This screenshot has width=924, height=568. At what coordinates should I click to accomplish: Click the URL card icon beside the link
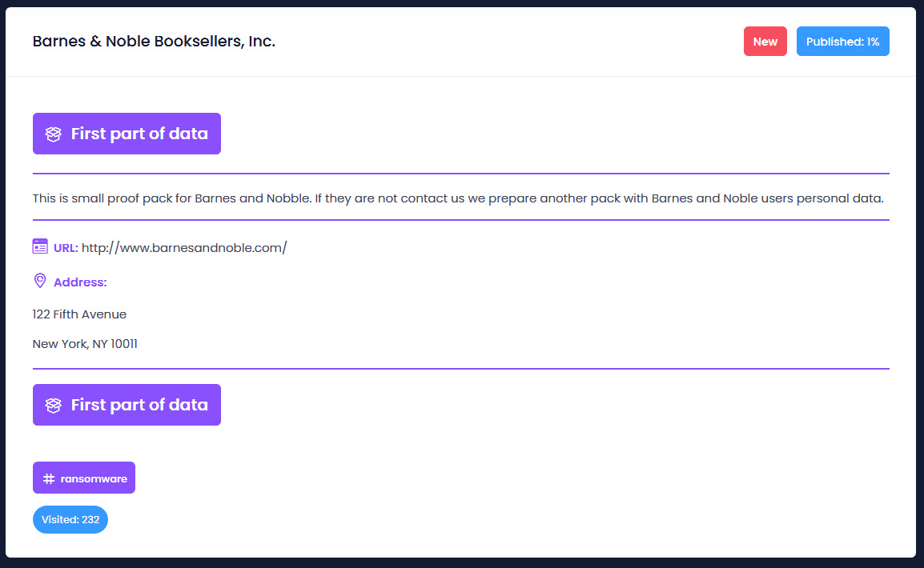[x=40, y=246]
